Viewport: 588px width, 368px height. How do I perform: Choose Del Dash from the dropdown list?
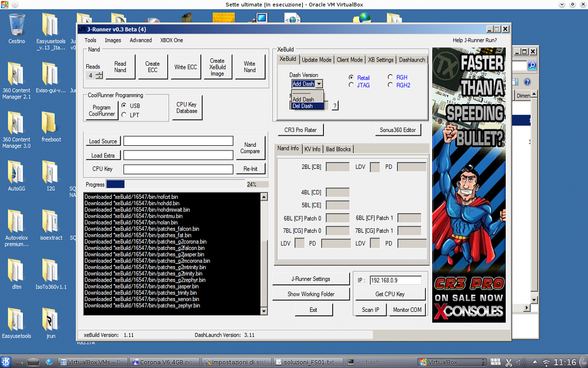click(307, 106)
